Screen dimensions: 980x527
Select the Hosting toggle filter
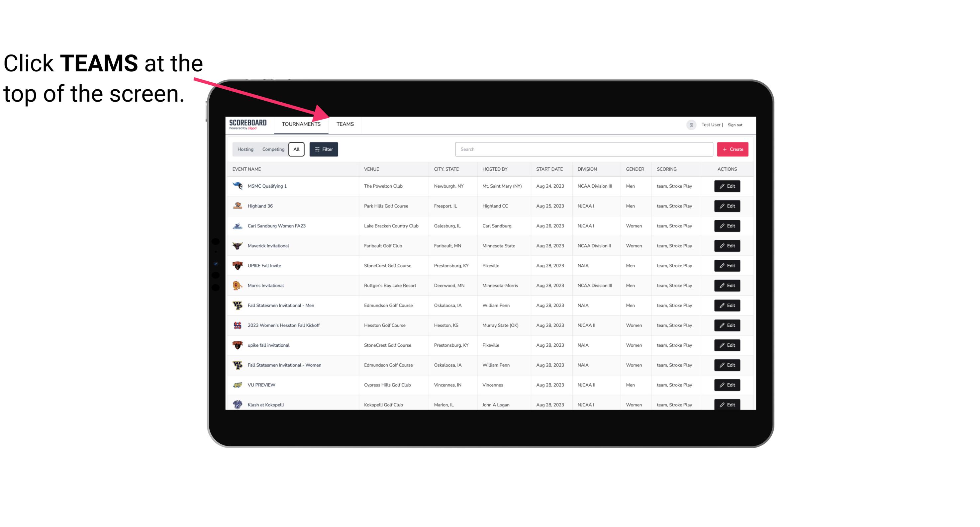tap(245, 149)
